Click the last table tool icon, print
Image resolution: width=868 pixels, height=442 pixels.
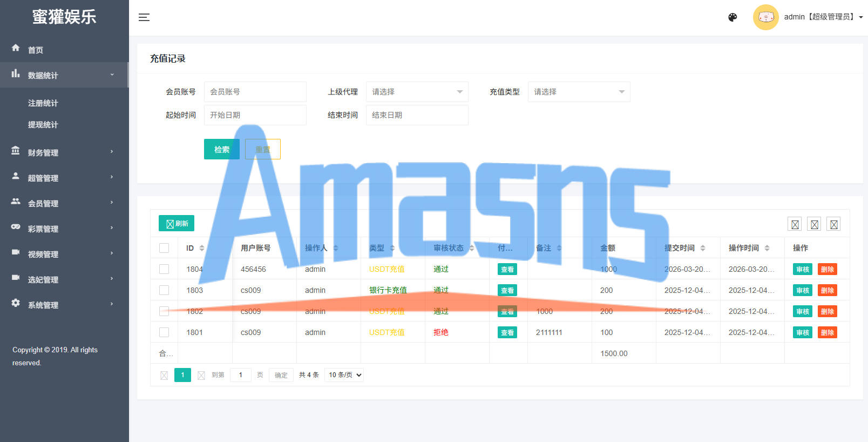click(834, 224)
